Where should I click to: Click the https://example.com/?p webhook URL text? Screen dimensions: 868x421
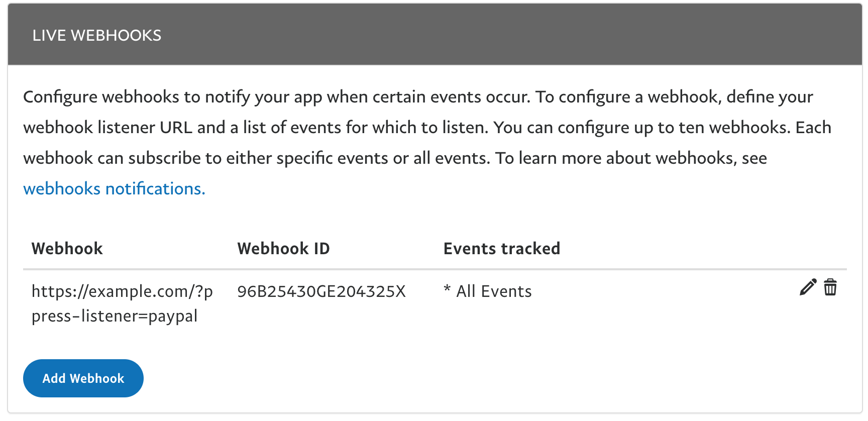point(122,291)
